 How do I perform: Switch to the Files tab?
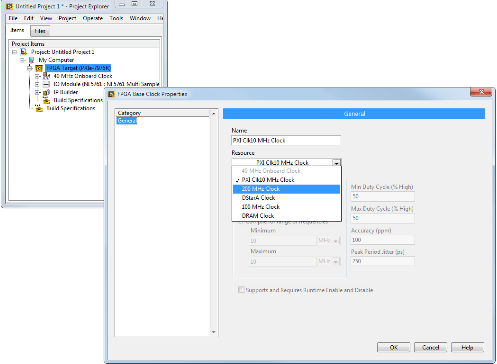pos(40,31)
